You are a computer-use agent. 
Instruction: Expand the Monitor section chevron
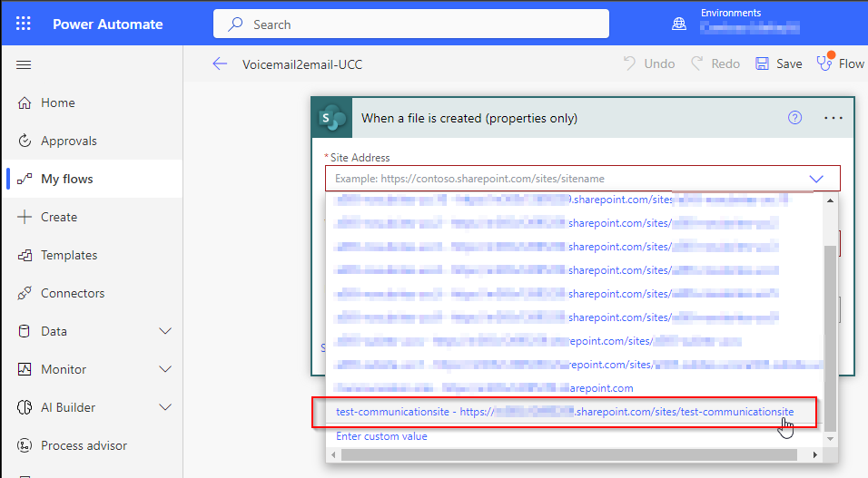[x=165, y=369]
